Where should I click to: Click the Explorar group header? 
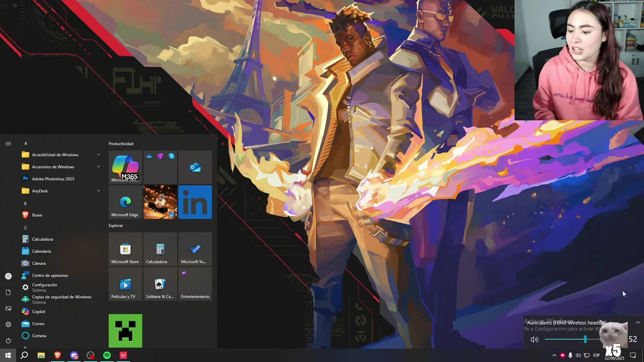116,226
